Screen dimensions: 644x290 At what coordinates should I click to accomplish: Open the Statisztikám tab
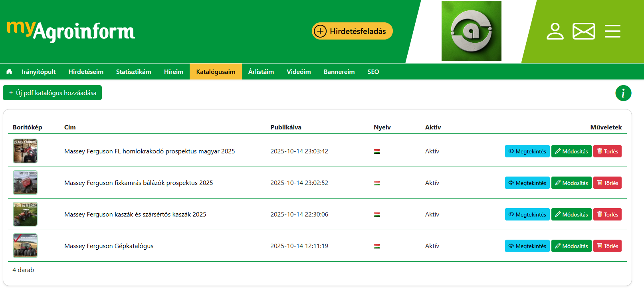click(133, 72)
